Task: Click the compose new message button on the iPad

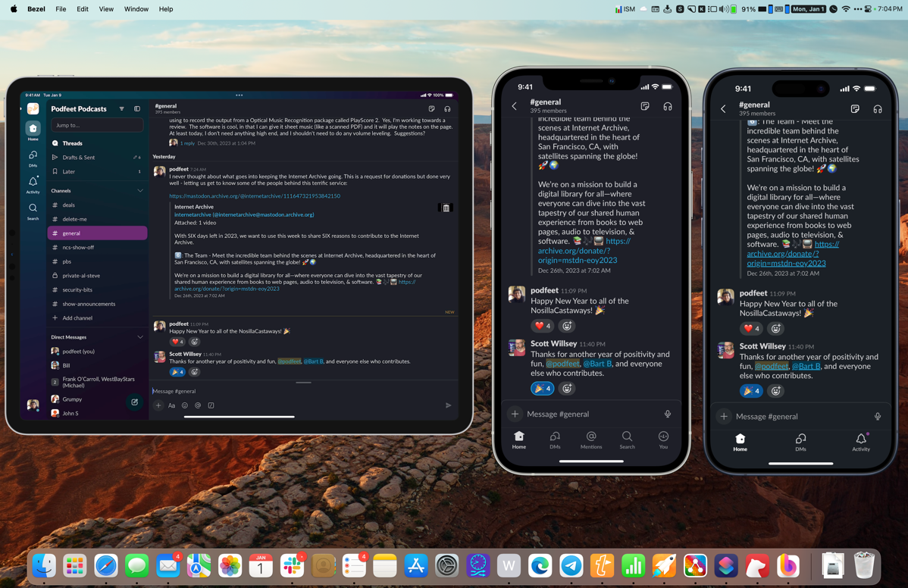Action: point(135,402)
